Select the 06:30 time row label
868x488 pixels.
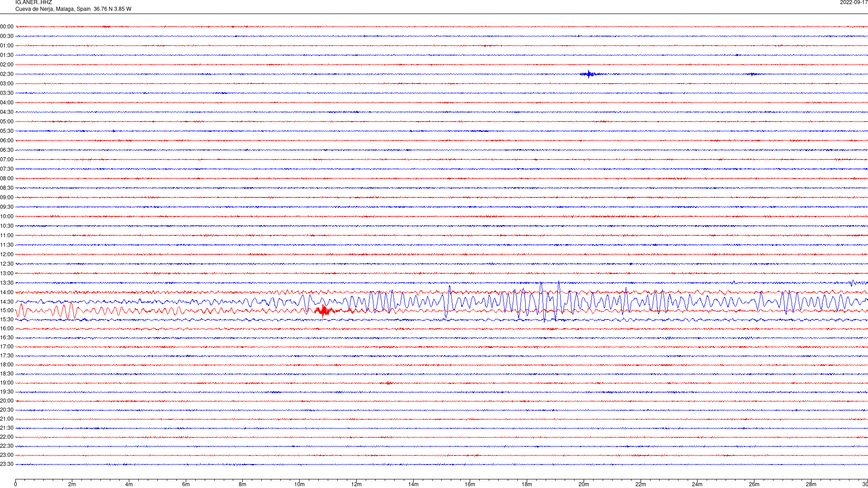tap(7, 150)
